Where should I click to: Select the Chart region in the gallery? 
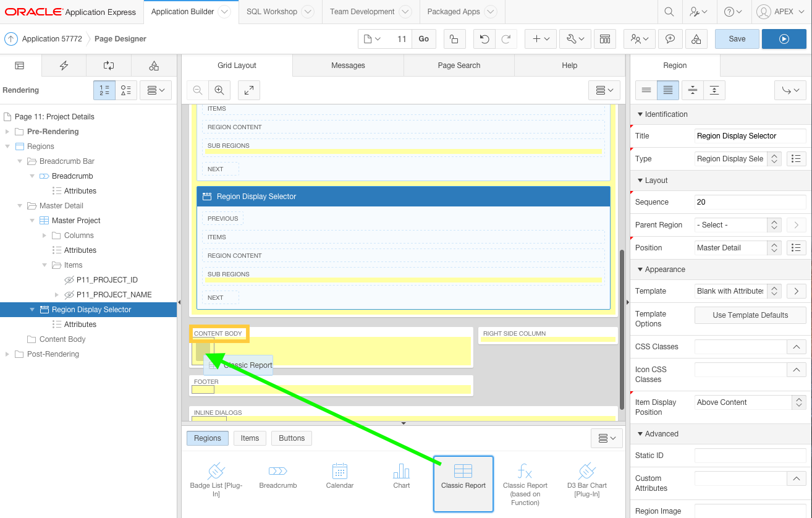click(x=402, y=476)
